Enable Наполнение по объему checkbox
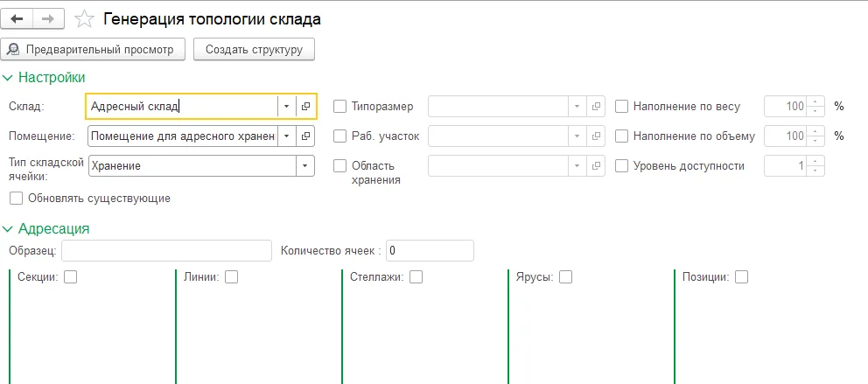The width and height of the screenshot is (868, 384). click(621, 136)
